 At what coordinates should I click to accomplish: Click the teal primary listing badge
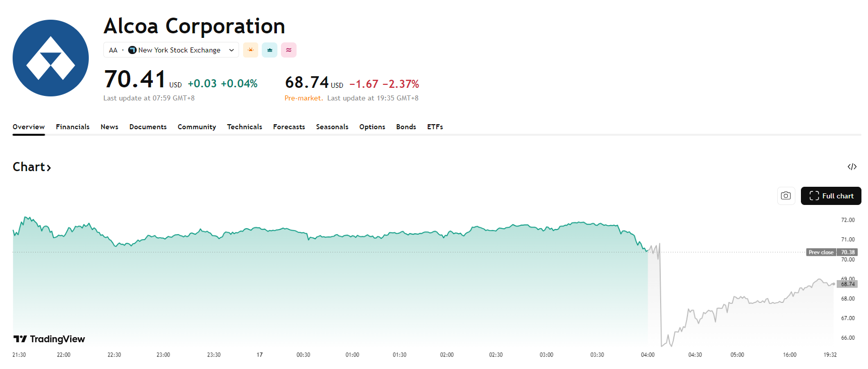point(269,50)
